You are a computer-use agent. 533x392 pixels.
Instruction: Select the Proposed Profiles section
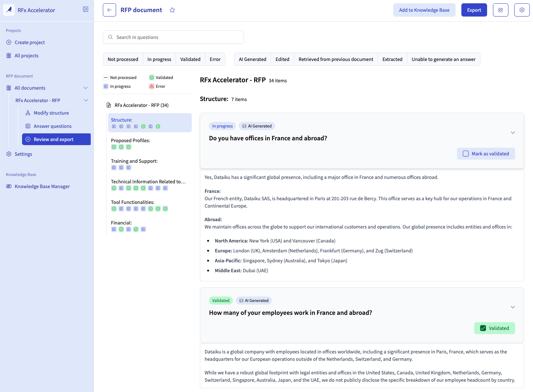pos(150,143)
